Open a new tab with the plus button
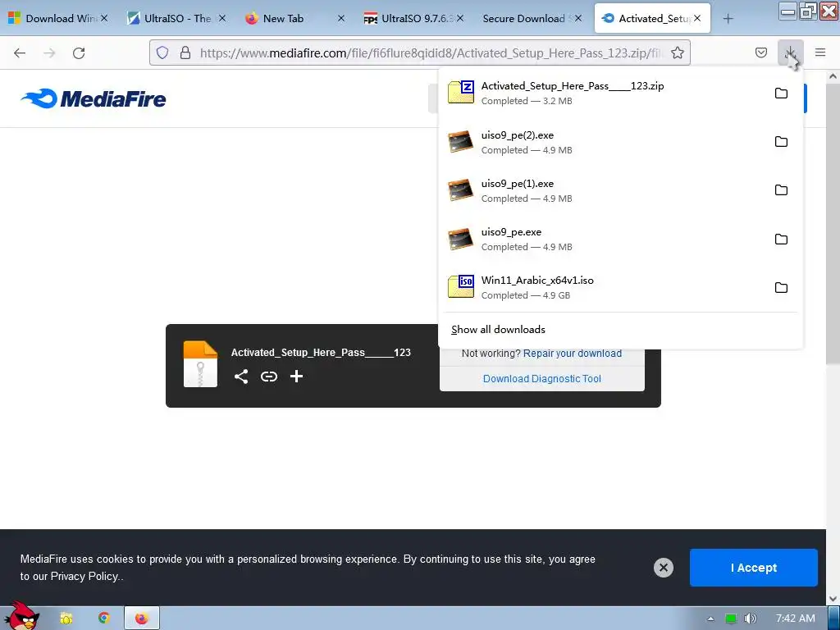The width and height of the screenshot is (840, 630). pyautogui.click(x=728, y=19)
